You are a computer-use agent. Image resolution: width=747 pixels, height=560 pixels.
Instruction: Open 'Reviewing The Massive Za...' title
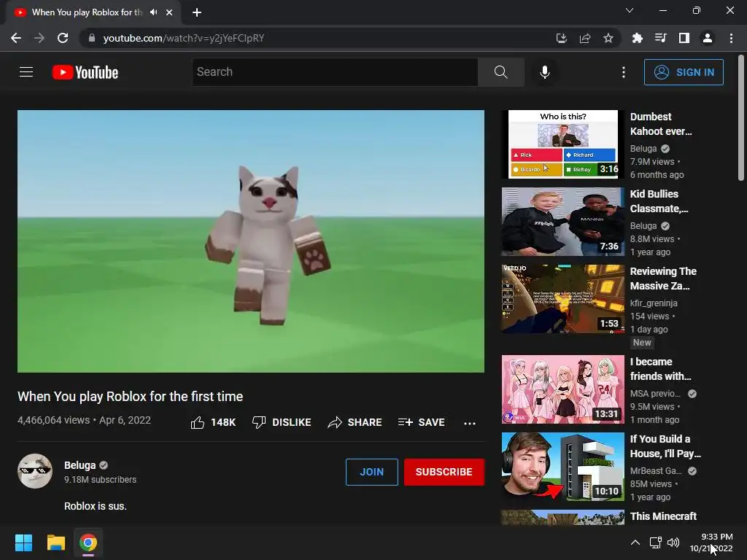[x=663, y=279]
